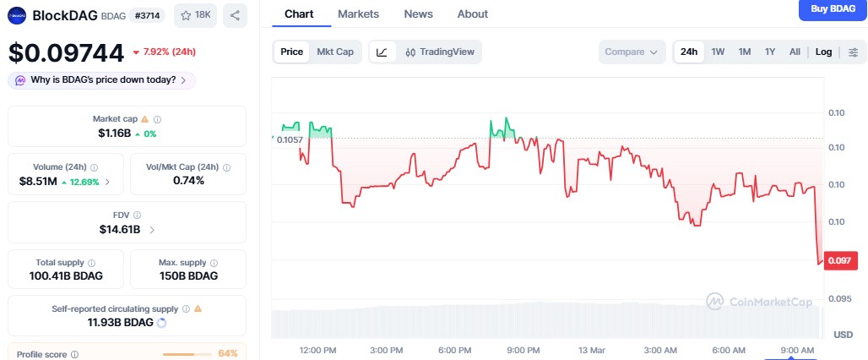Show Profile score info icon

(x=75, y=354)
